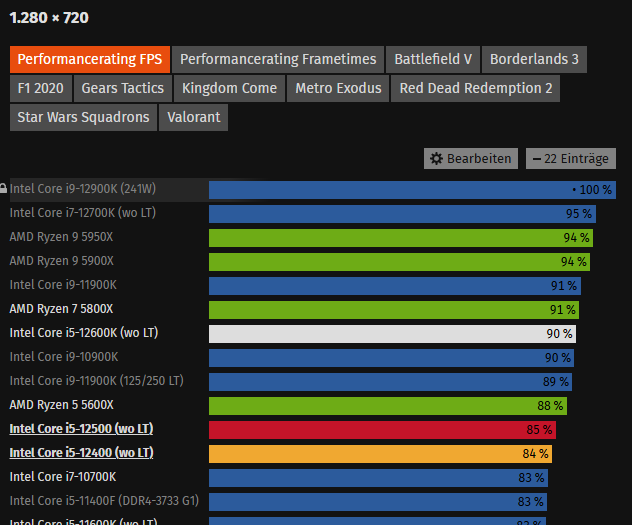Select Intel Core i9-12900K (241W) label
Viewport: 632px width, 525px height.
click(x=83, y=189)
